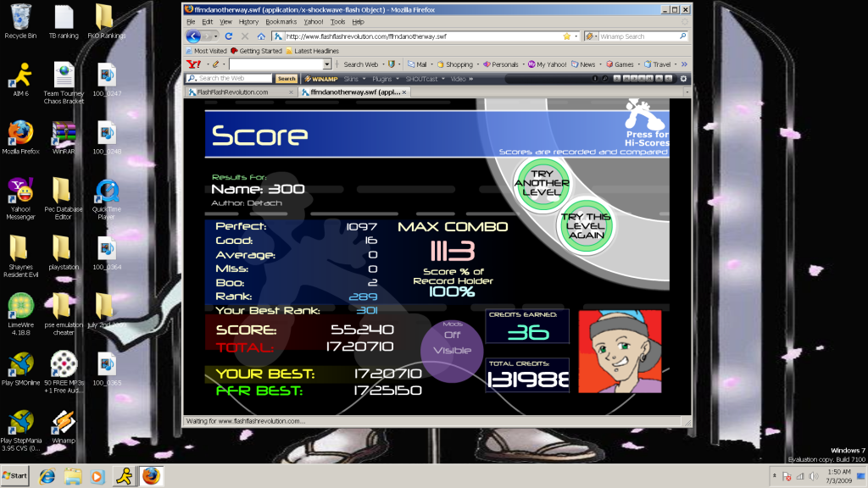Screen dimensions: 868x488
Task: Click the browser back arrow button
Action: coord(193,36)
